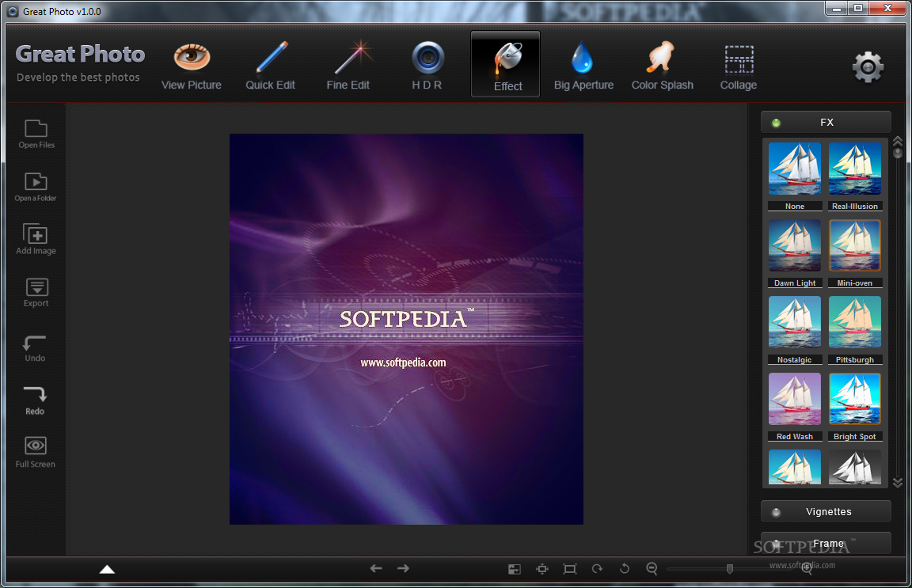Click the Export icon
Viewport: 912px width, 588px height.
(x=36, y=293)
